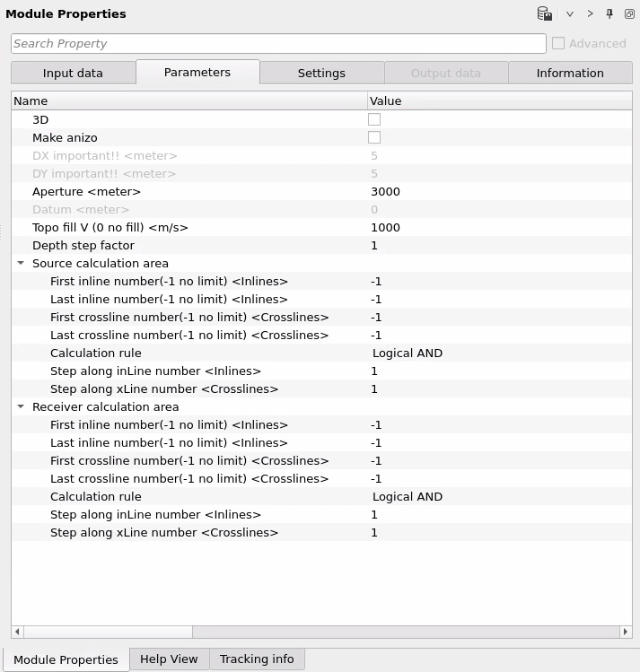
Task: Float the Module Properties panel with detach icon
Action: click(629, 13)
